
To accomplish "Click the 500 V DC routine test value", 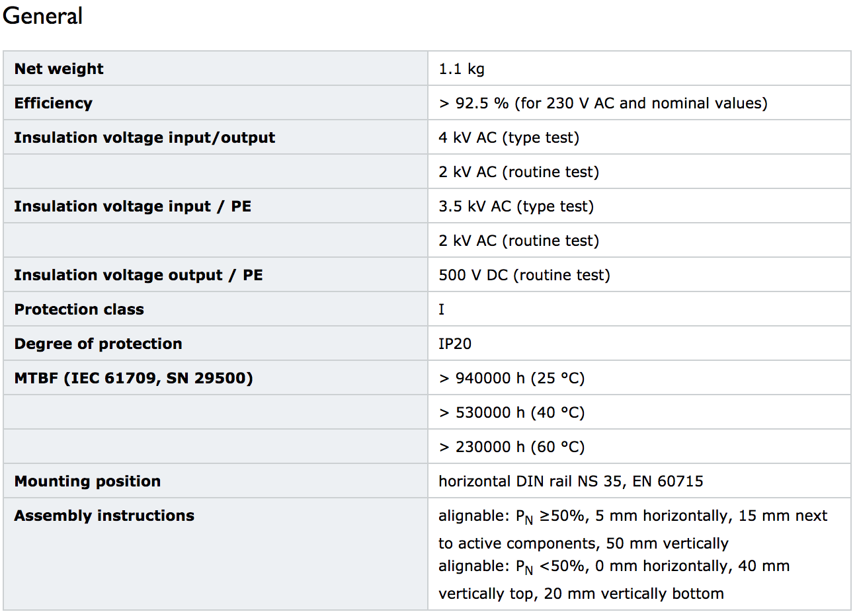I will point(524,275).
